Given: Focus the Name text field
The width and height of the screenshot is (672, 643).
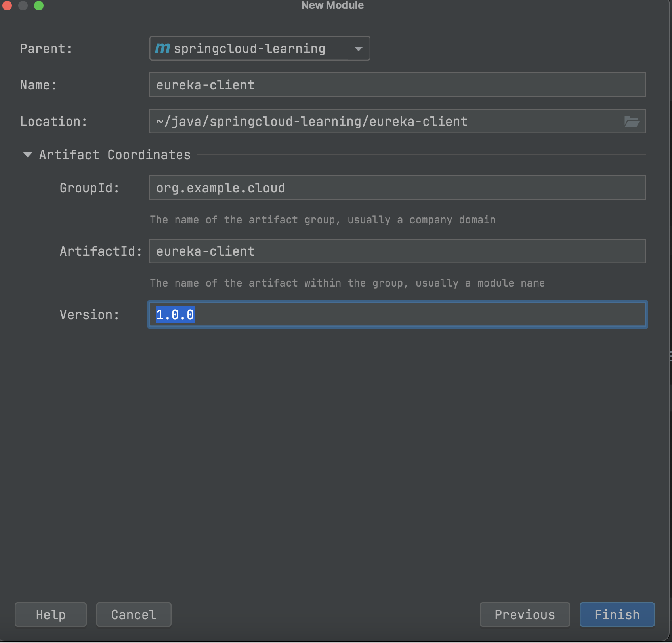Looking at the screenshot, I should tap(397, 85).
